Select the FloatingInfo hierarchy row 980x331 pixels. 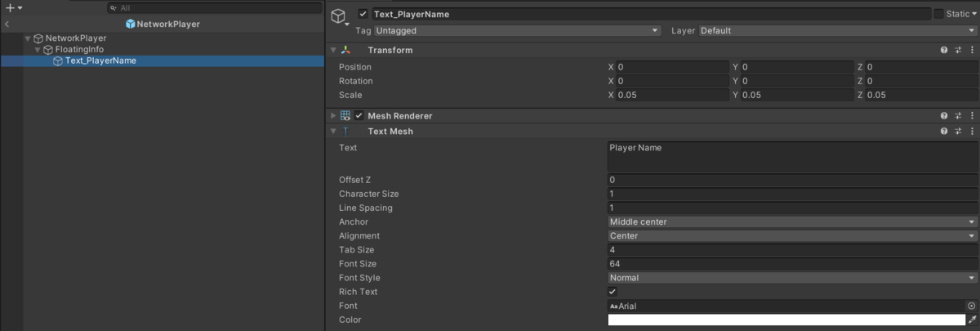tap(174, 49)
